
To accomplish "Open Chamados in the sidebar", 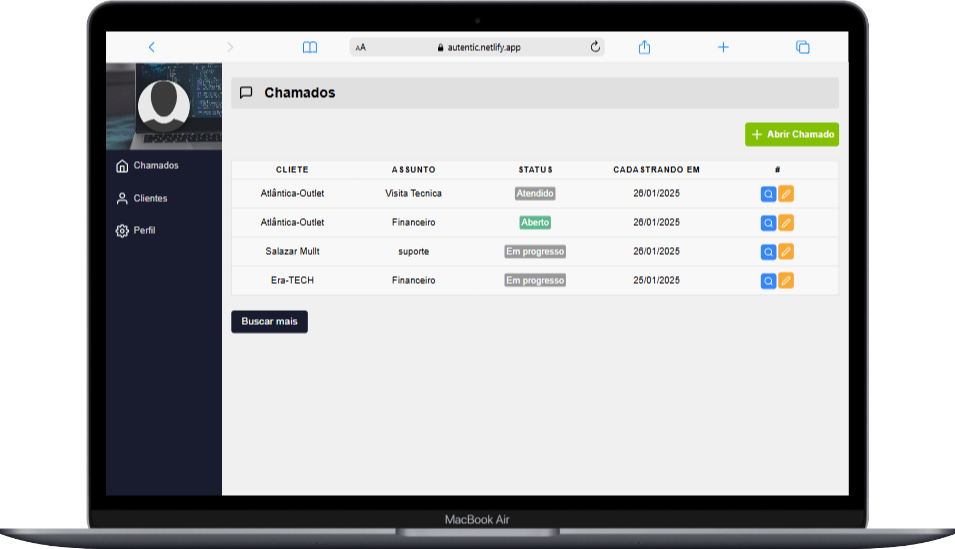I will 156,165.
